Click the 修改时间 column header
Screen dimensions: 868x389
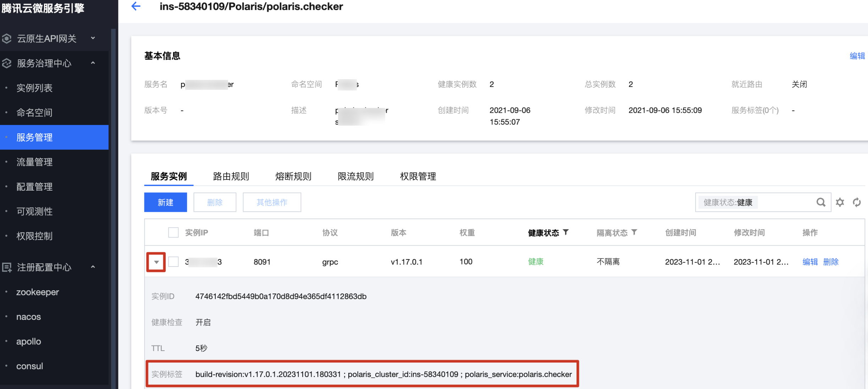749,232
